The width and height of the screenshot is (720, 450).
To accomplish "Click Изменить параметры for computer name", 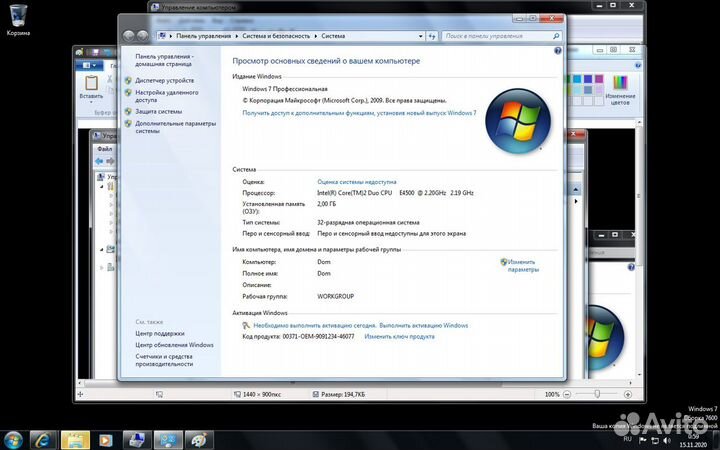I will [x=522, y=265].
